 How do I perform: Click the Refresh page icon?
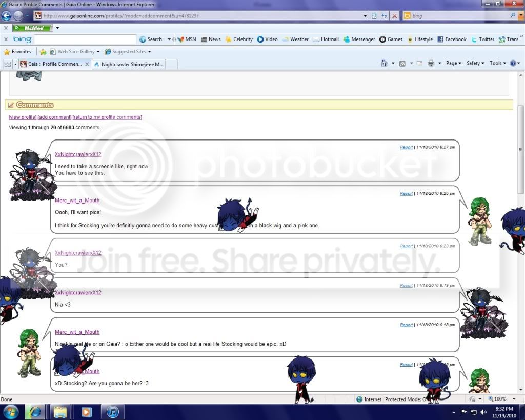click(x=385, y=16)
